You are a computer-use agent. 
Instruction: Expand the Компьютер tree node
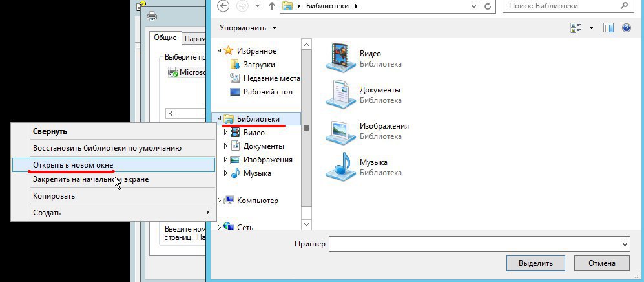pyautogui.click(x=220, y=201)
